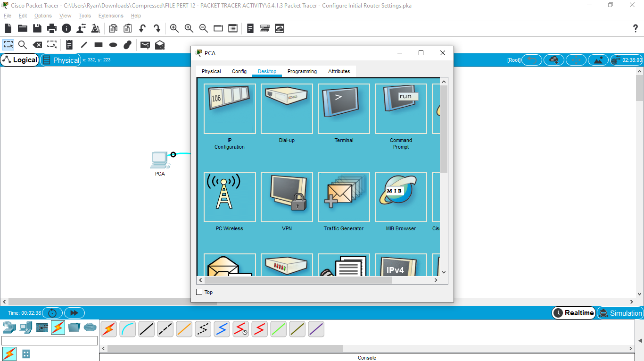Open the Command Prompt app
The width and height of the screenshot is (644, 361).
[x=401, y=109]
